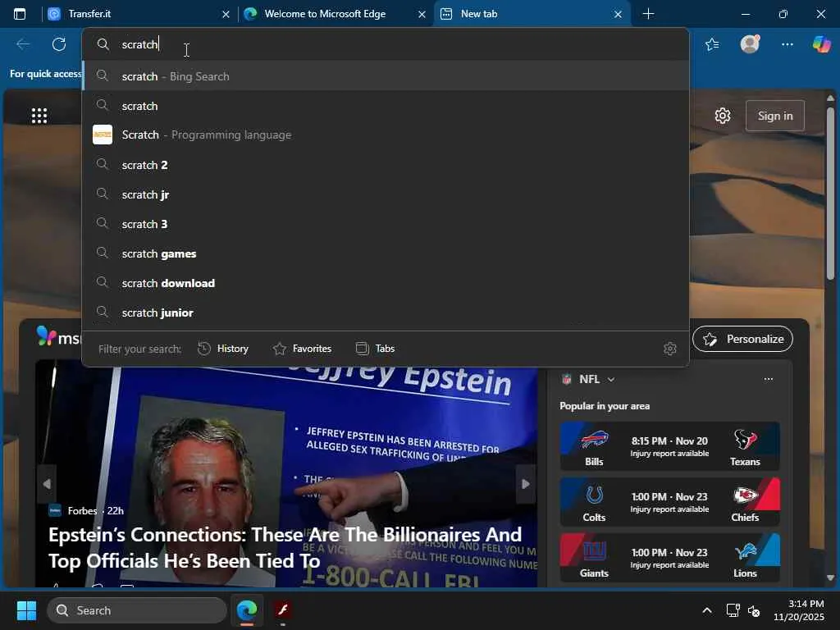Open the Favorites star list icon
840x630 pixels.
click(712, 44)
